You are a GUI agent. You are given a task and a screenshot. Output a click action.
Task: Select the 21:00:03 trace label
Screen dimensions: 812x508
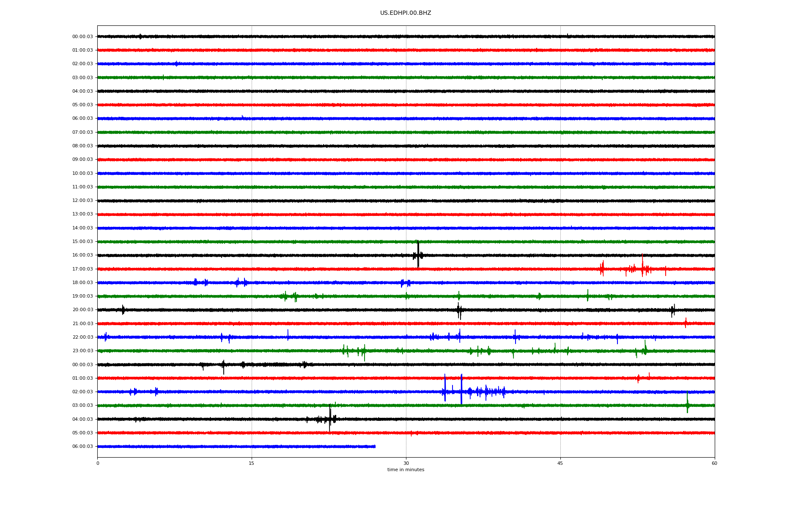[x=82, y=323]
